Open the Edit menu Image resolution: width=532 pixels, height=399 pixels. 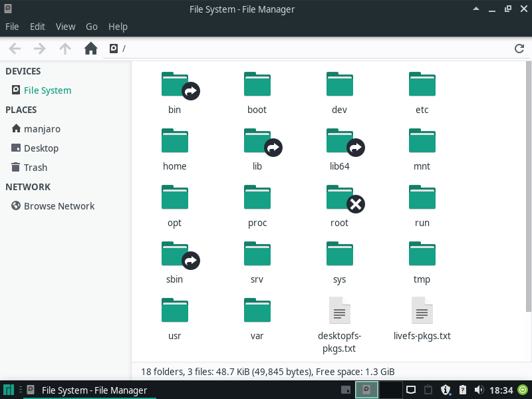37,27
